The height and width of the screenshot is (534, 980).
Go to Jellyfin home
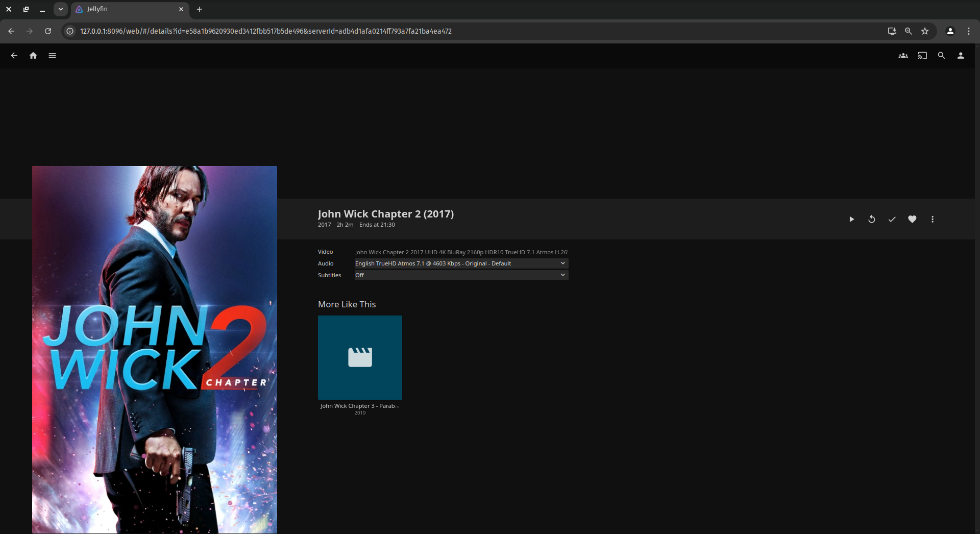[x=33, y=56]
